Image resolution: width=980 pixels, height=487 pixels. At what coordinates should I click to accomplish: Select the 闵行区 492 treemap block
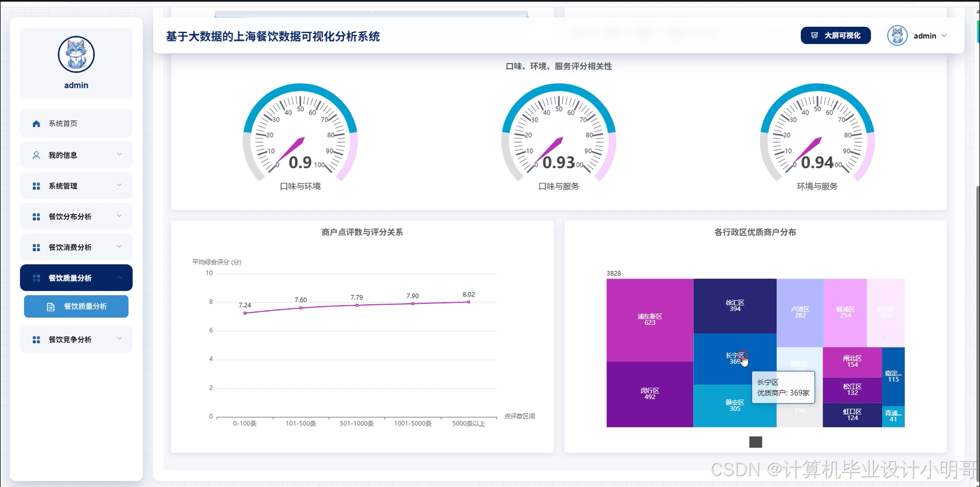[x=650, y=394]
